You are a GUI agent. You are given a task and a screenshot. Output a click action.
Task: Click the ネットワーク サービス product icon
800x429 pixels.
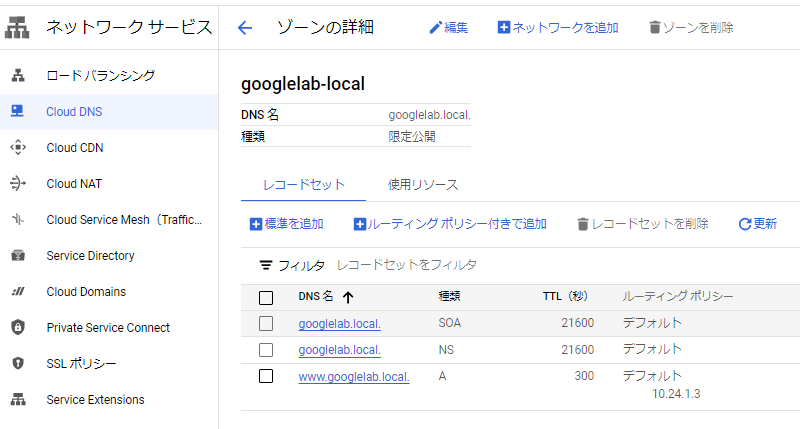pos(18,28)
